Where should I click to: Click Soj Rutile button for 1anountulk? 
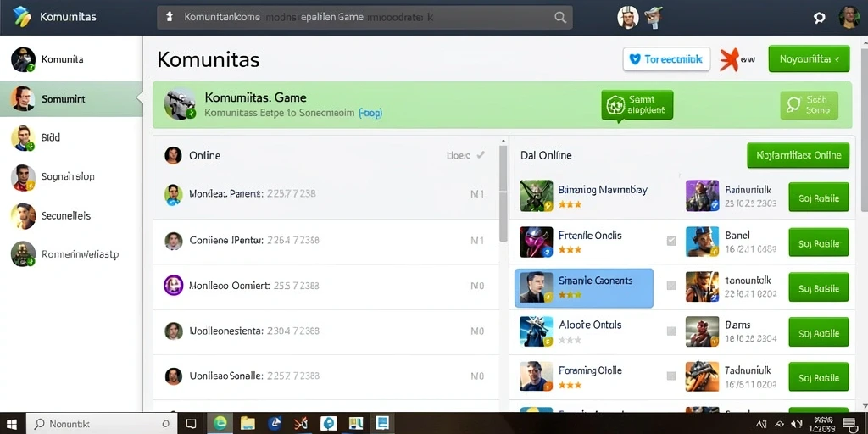click(819, 287)
